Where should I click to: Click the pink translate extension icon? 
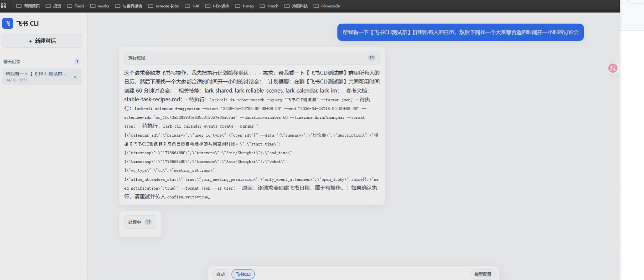point(613,68)
